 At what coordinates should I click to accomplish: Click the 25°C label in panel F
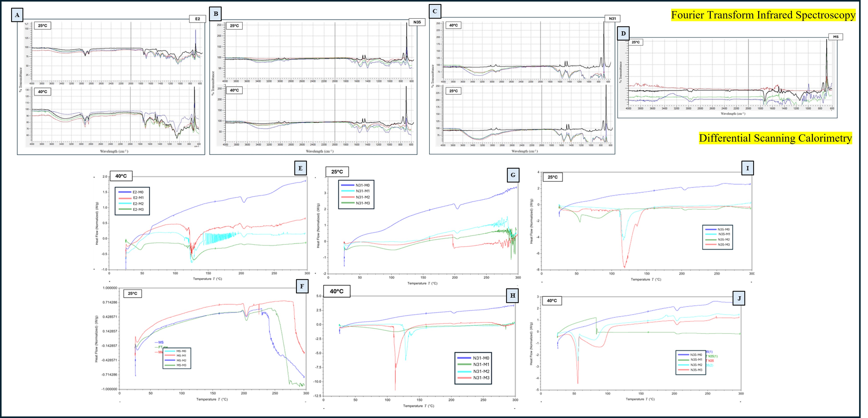132,293
